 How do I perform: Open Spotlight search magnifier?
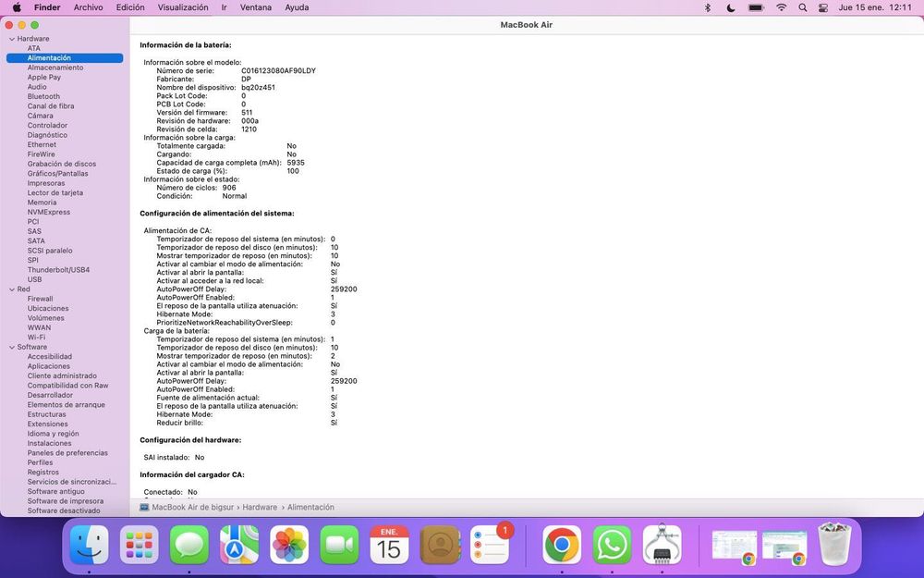(803, 7)
